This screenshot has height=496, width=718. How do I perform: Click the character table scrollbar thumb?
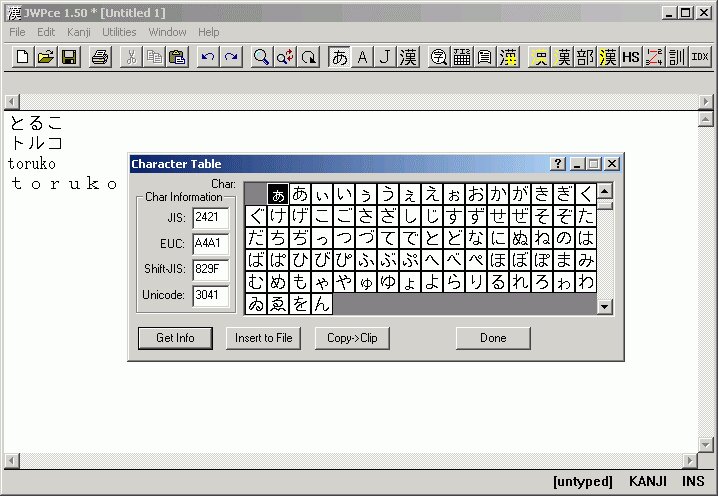(x=605, y=205)
